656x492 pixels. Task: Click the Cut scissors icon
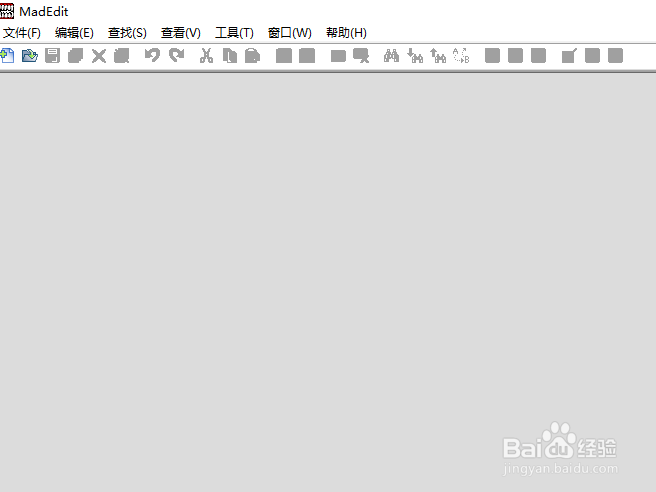[x=206, y=56]
